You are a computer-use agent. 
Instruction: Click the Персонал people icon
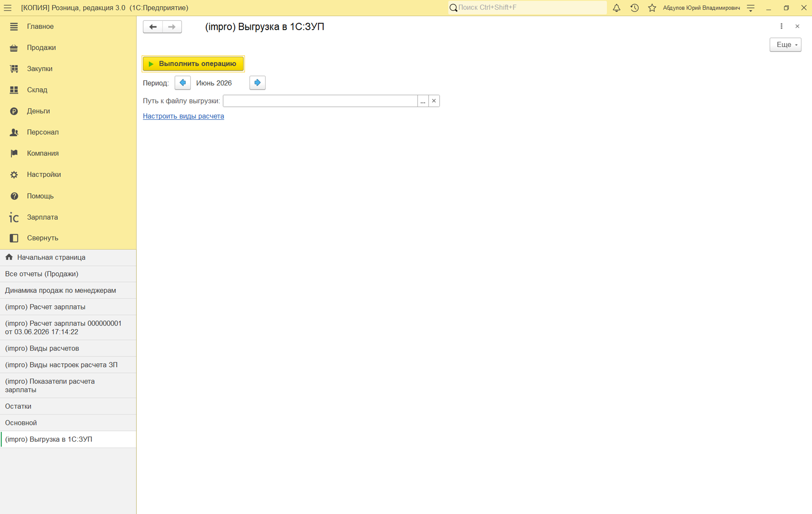tap(14, 132)
